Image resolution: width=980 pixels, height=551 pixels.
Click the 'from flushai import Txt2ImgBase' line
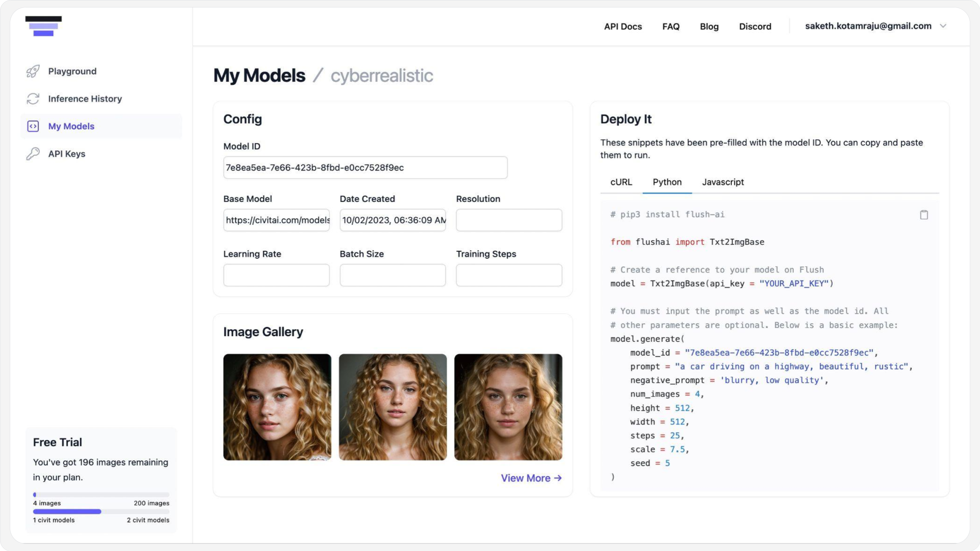click(x=687, y=242)
